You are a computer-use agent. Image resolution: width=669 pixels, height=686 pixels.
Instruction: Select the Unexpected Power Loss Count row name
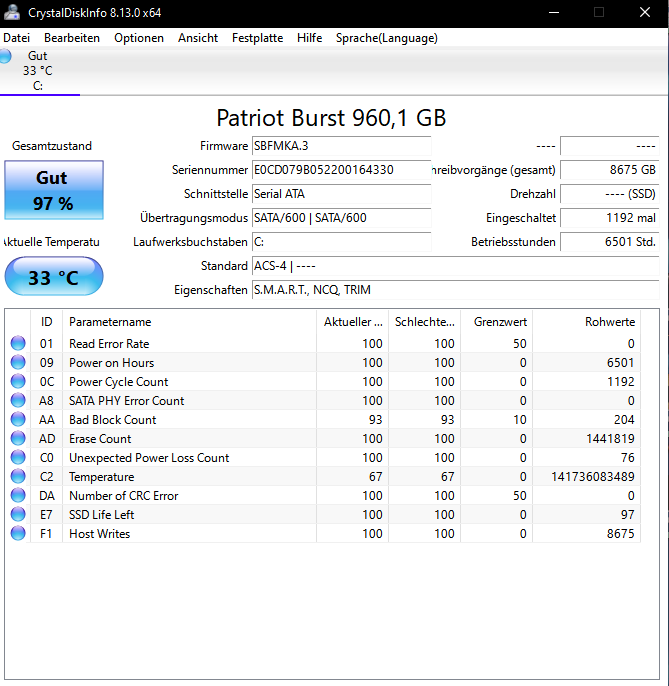(x=149, y=458)
